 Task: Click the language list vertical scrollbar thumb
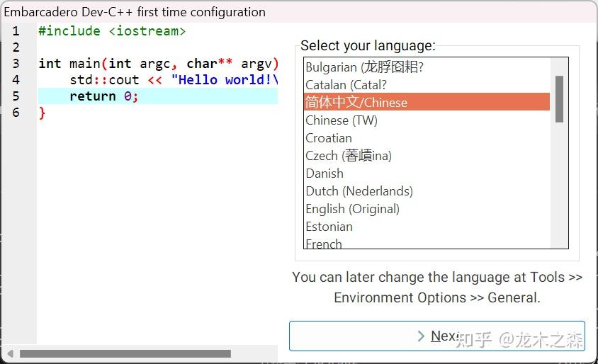pos(559,99)
